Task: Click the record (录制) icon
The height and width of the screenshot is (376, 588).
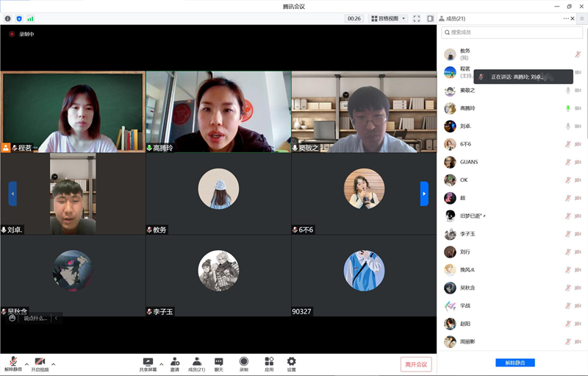Action: click(244, 361)
